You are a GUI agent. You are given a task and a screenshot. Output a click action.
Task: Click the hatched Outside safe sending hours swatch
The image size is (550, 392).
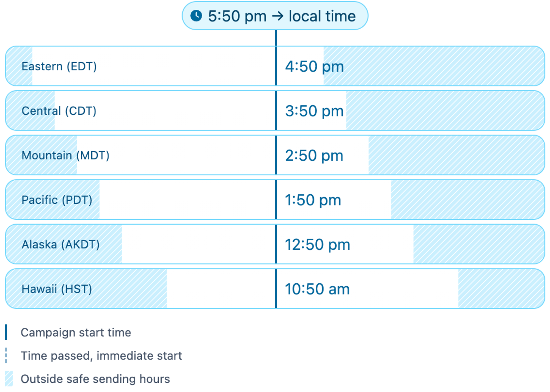(x=9, y=379)
